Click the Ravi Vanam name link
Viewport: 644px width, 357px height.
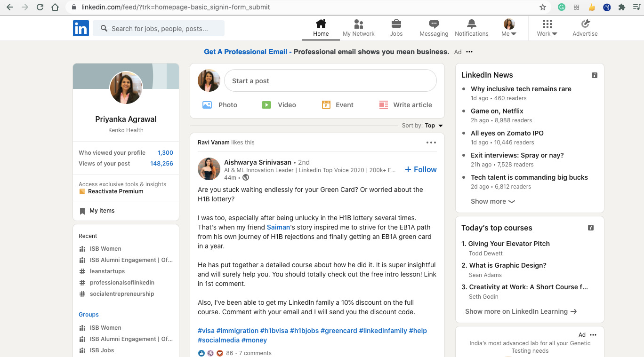click(x=214, y=143)
